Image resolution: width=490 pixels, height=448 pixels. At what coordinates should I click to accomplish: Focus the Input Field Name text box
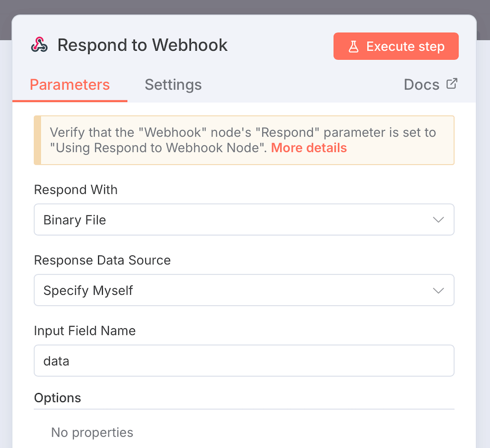pyautogui.click(x=244, y=360)
